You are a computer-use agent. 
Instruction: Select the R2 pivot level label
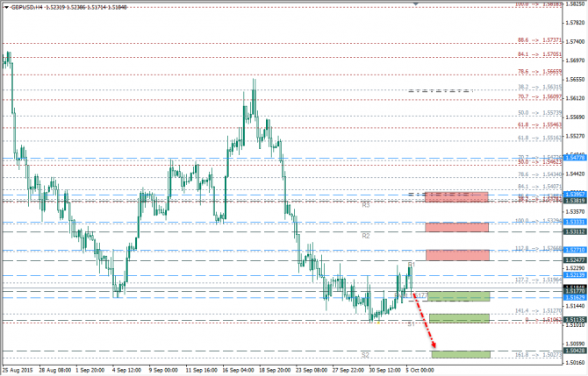click(366, 236)
